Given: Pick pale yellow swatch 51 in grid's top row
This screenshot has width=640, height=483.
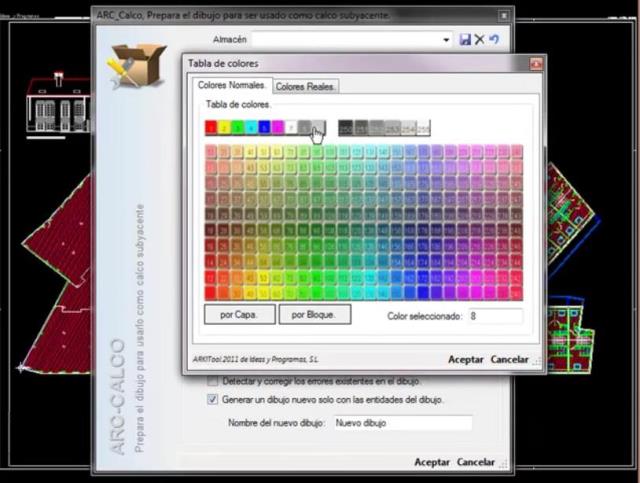Looking at the screenshot, I should point(264,152).
